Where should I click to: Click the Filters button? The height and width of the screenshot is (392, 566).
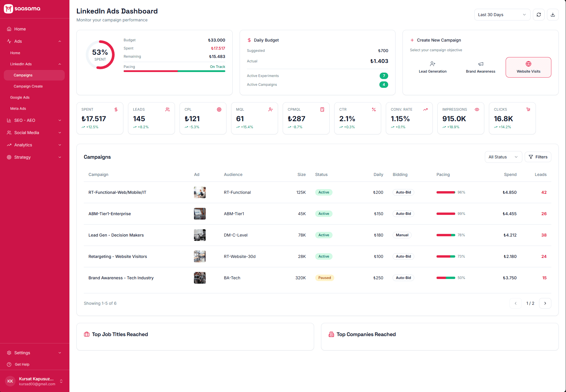coord(538,157)
